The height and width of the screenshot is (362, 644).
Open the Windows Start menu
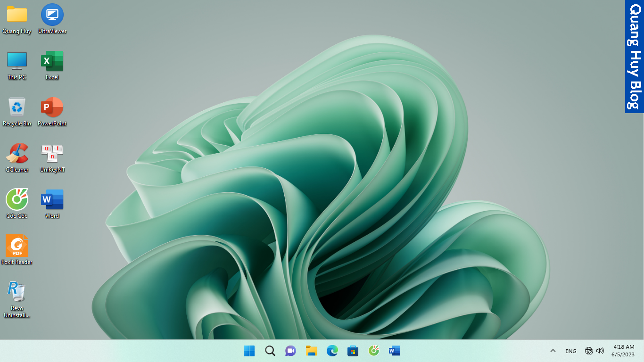249,351
